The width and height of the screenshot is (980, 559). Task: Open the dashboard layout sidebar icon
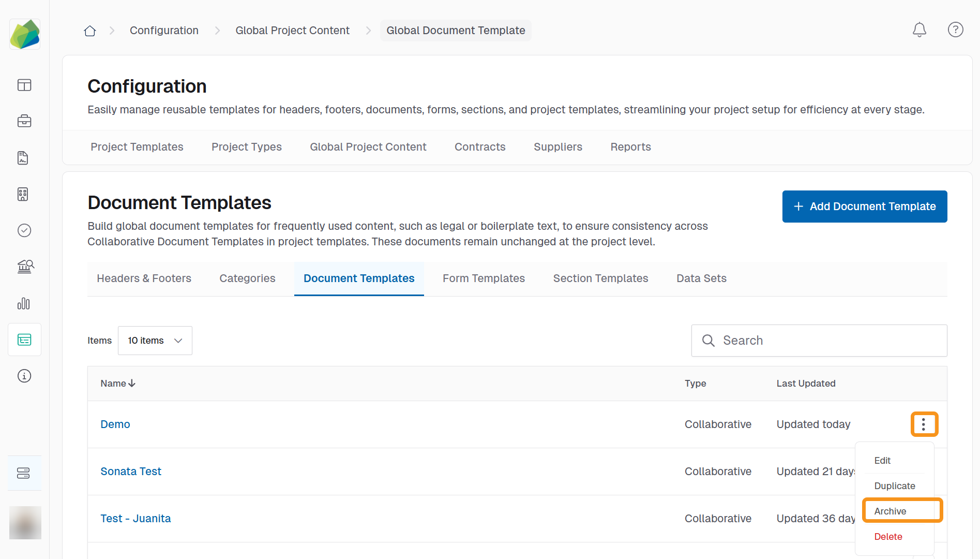(x=24, y=85)
